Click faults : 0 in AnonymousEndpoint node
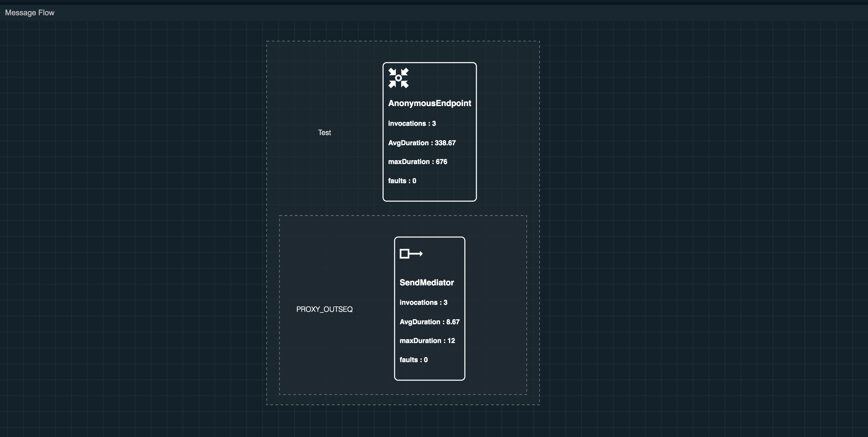The image size is (868, 437). [402, 181]
